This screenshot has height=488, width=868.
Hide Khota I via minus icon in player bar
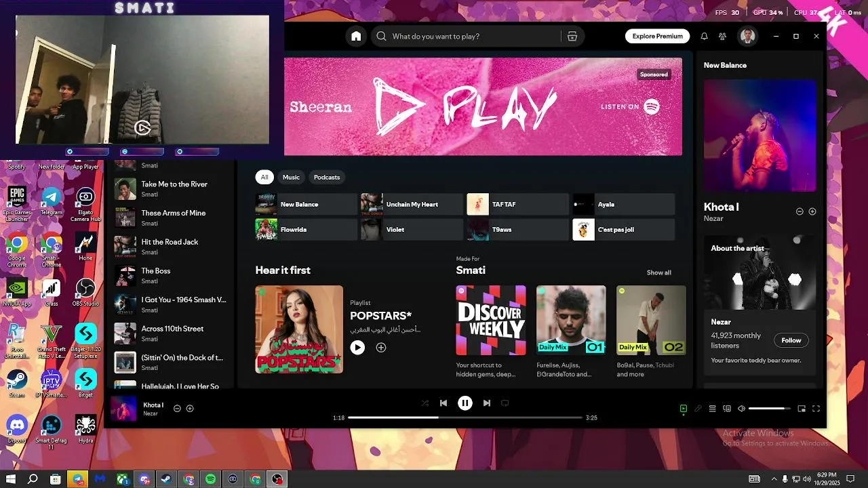[177, 408]
